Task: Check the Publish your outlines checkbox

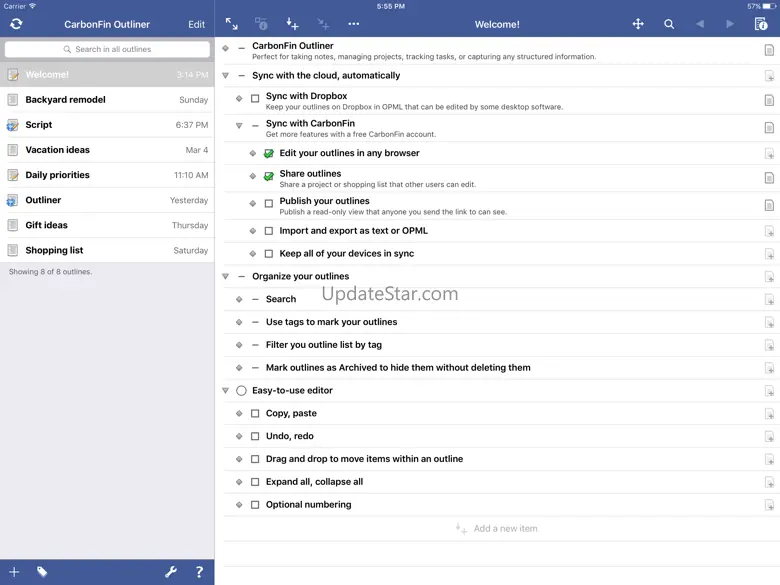Action: (x=269, y=203)
